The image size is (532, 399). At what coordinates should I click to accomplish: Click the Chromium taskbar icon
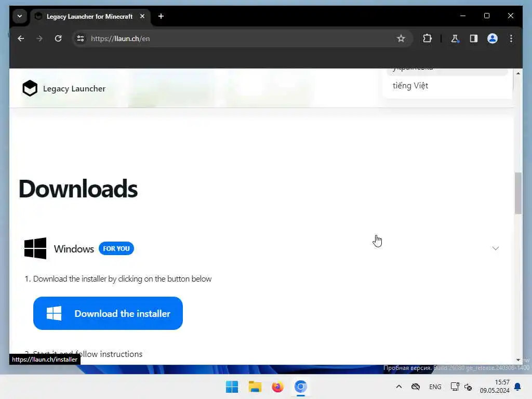click(x=300, y=387)
